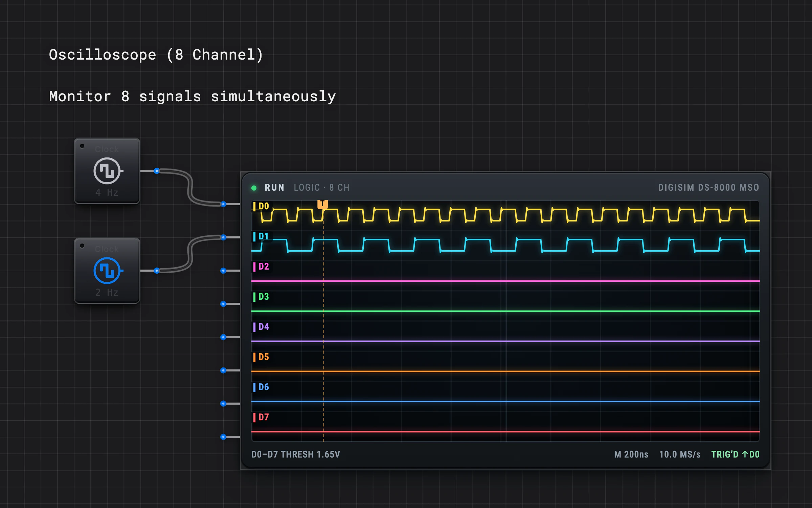
Task: Click the 'TRIG'D ↑D0' trigger status
Action: 735,454
